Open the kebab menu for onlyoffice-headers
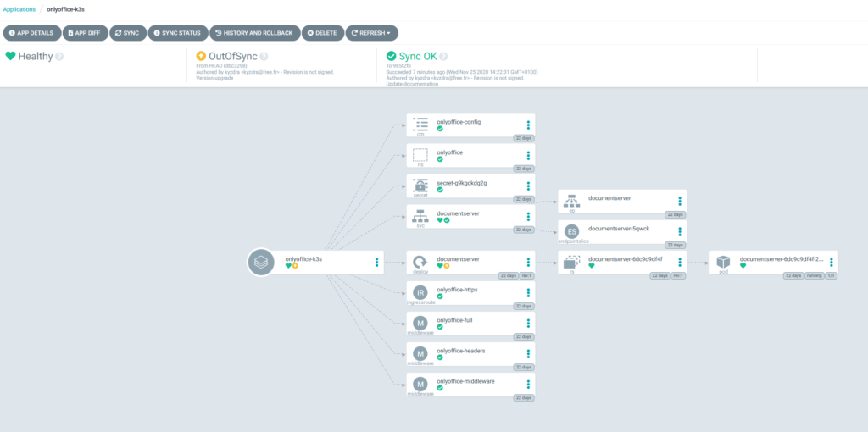The width and height of the screenshot is (868, 432). pyautogui.click(x=529, y=353)
